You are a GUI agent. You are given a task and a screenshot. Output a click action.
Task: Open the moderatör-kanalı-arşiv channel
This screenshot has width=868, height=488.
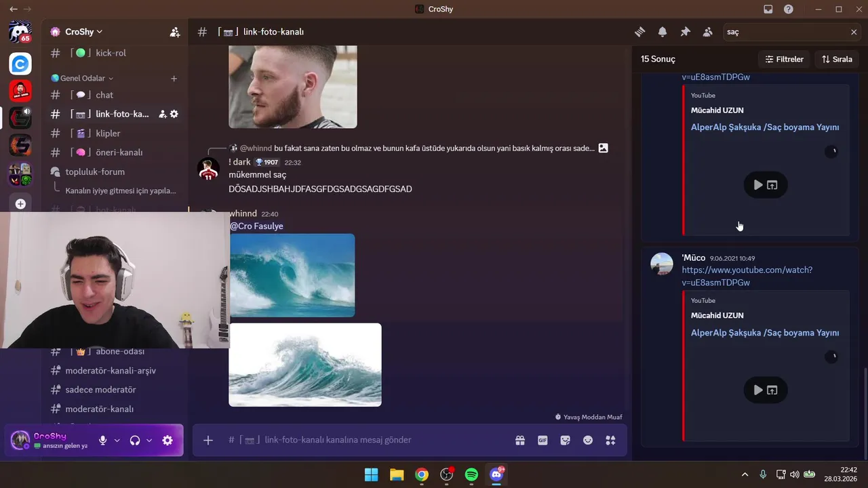pyautogui.click(x=115, y=371)
